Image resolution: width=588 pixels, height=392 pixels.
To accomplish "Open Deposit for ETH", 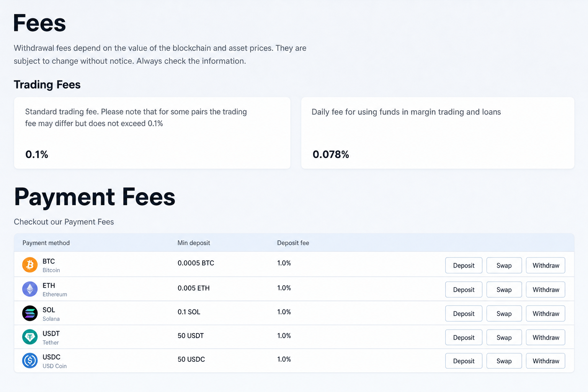I will click(x=464, y=289).
